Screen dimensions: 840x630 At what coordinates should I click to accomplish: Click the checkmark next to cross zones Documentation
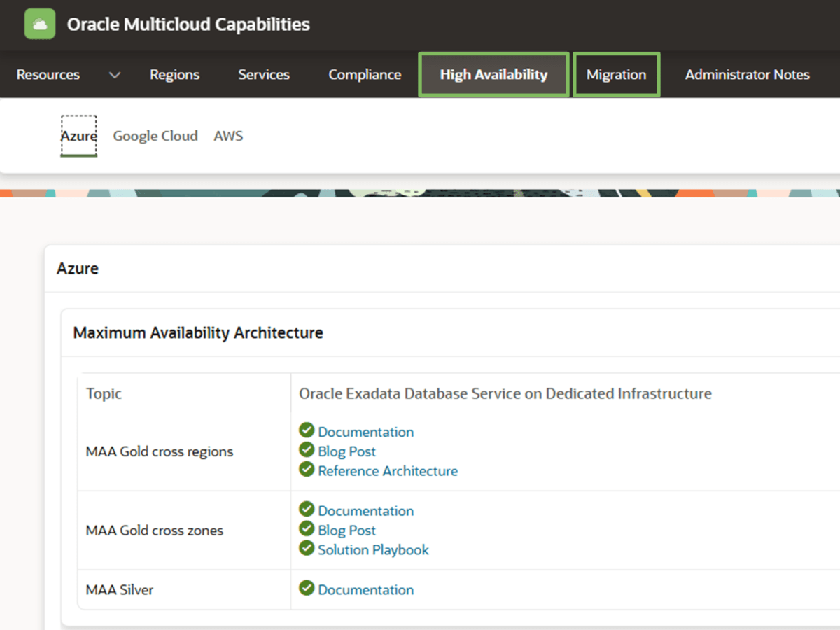click(x=307, y=510)
